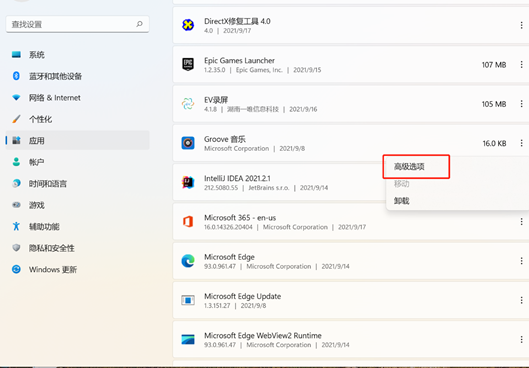
Task: Click the Epic Games Launcher icon
Action: (x=188, y=64)
